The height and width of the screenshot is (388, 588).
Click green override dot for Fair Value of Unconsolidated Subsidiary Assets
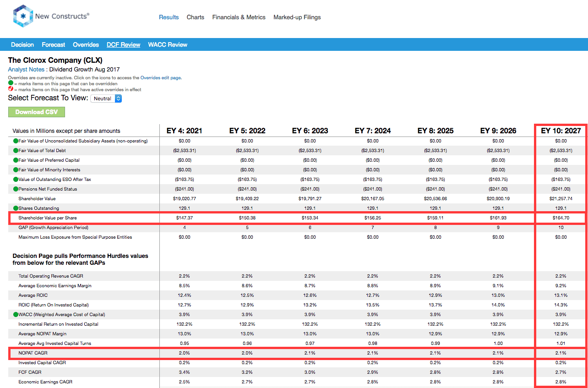[x=16, y=141]
